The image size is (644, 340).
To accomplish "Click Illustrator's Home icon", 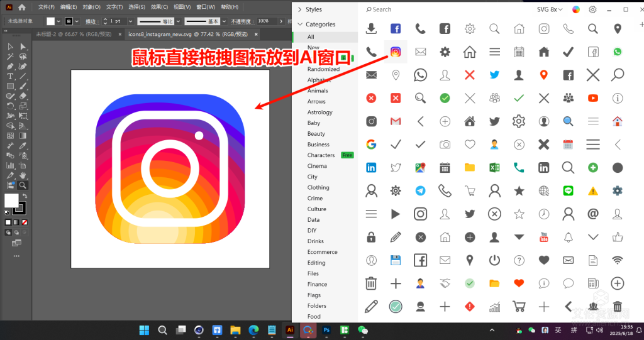I will pyautogui.click(x=22, y=7).
